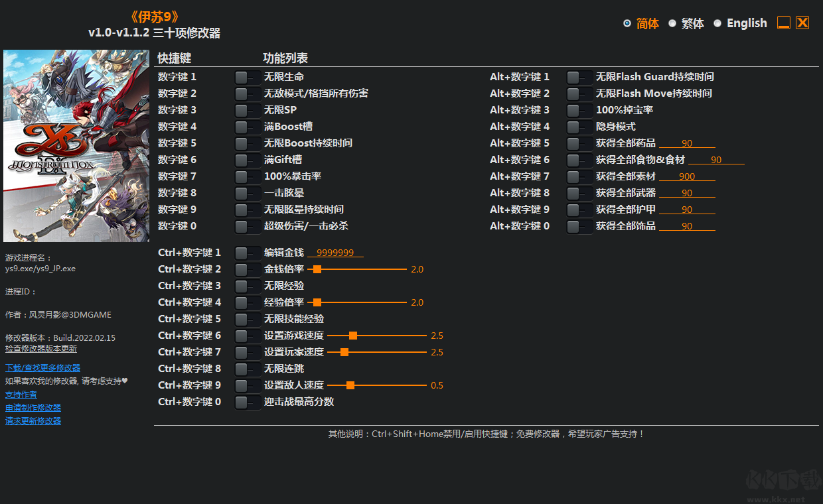Click the 《伊苏9》 title text
The image size is (823, 504).
click(154, 17)
